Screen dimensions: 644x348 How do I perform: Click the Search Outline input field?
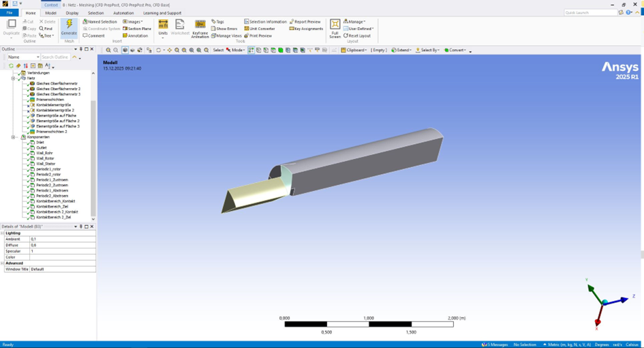(55, 57)
